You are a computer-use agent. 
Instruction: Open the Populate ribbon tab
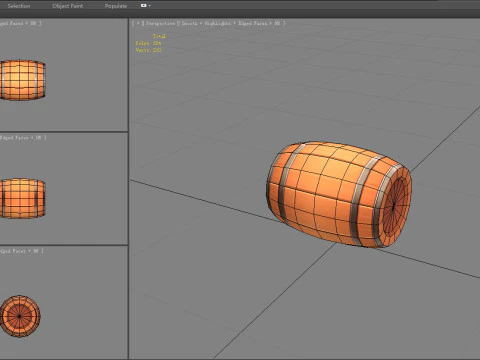116,6
